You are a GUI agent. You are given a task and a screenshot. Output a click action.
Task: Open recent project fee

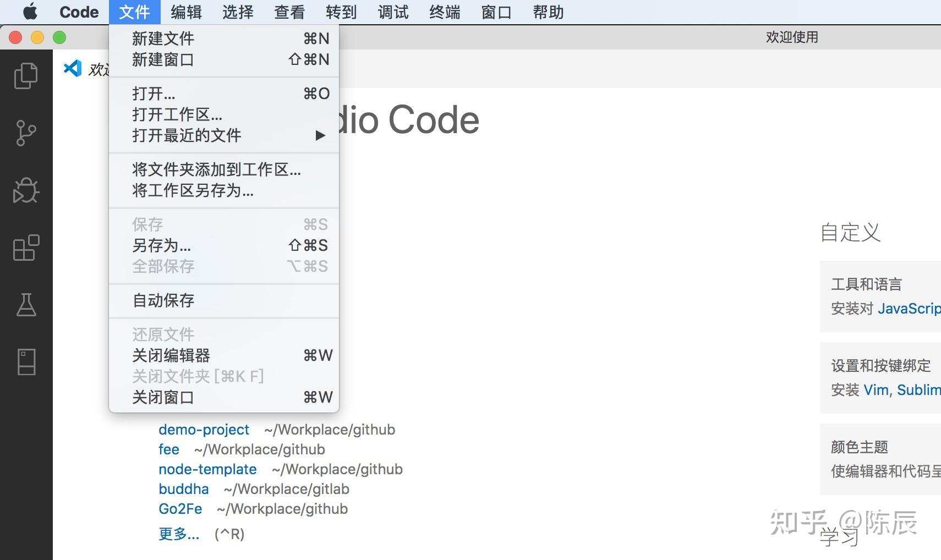[x=169, y=449]
